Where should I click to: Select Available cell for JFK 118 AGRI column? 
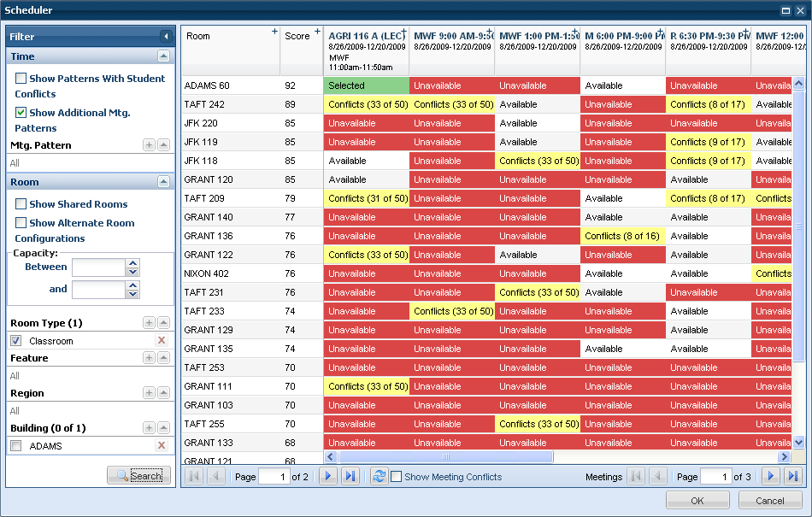pos(366,161)
